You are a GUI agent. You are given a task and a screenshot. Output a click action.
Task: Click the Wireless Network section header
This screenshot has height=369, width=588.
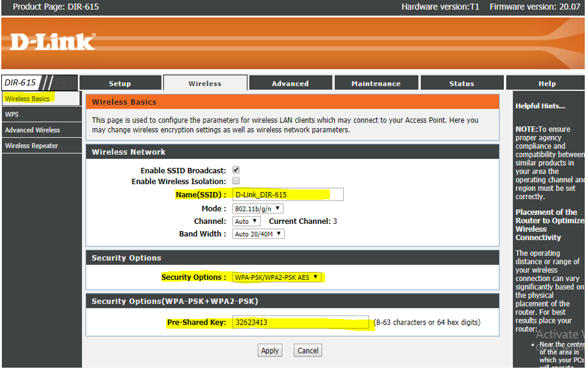(292, 152)
